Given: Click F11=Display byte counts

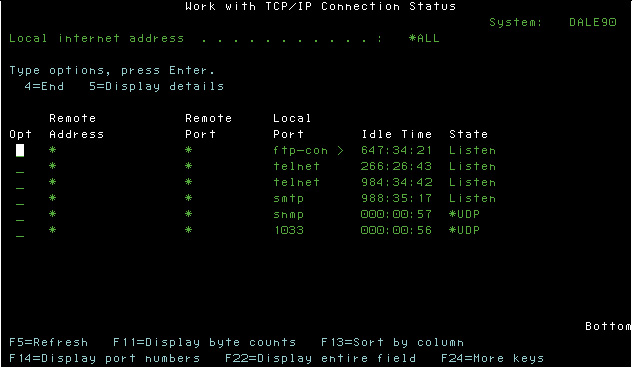Looking at the screenshot, I should coord(204,342).
